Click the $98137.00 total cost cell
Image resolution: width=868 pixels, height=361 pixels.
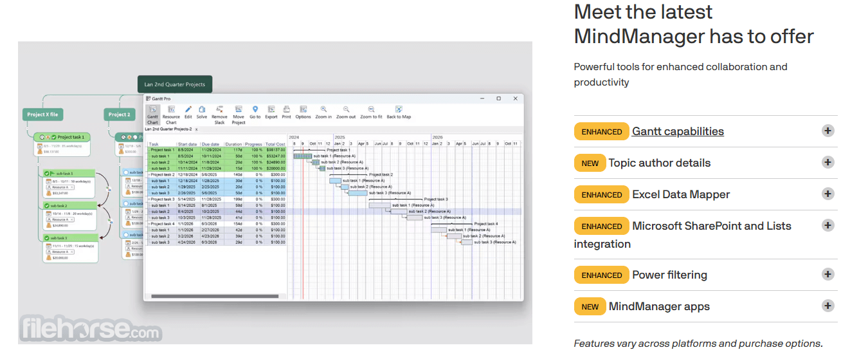pos(275,150)
